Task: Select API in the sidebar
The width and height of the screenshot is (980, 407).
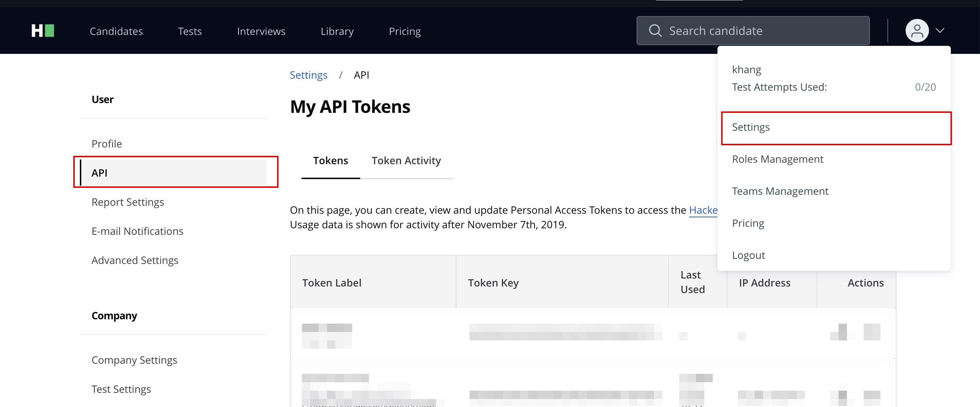Action: pos(99,173)
